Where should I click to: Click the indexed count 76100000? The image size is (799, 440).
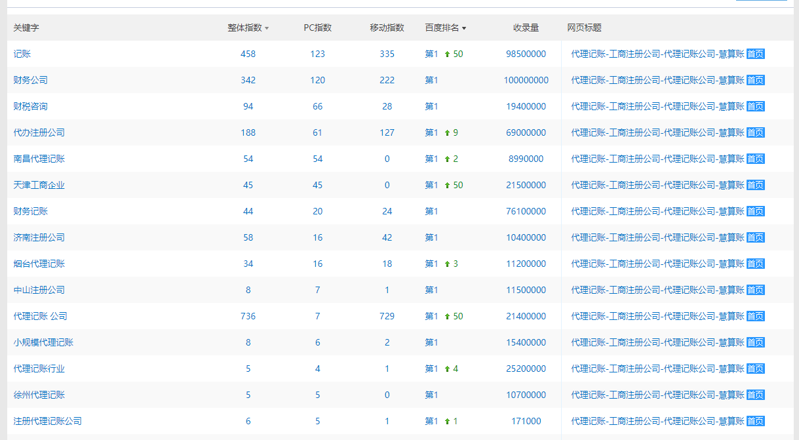click(526, 211)
